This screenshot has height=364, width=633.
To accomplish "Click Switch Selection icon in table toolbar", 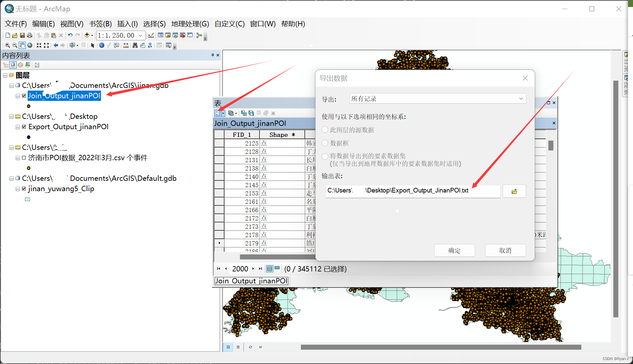I will click(251, 113).
